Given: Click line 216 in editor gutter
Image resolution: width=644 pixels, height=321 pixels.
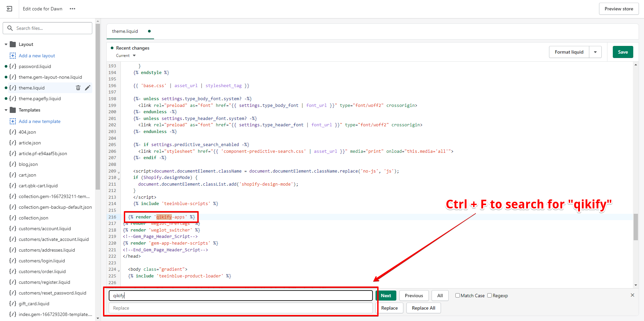Looking at the screenshot, I should 112,217.
